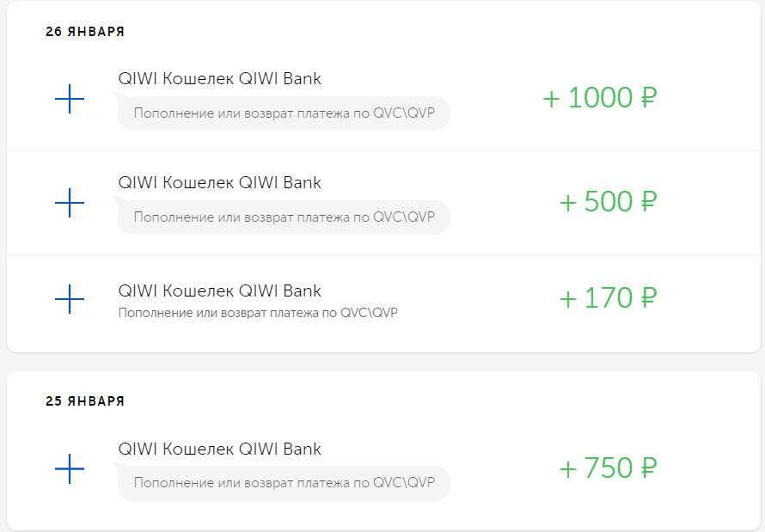Select the green +750 amount number
The height and width of the screenshot is (532, 765).
coord(597,468)
